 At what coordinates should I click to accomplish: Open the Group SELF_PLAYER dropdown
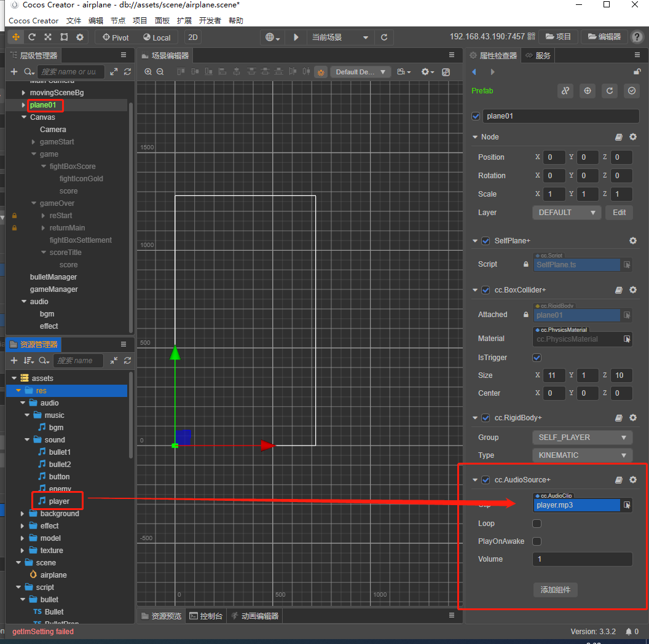[x=583, y=438]
